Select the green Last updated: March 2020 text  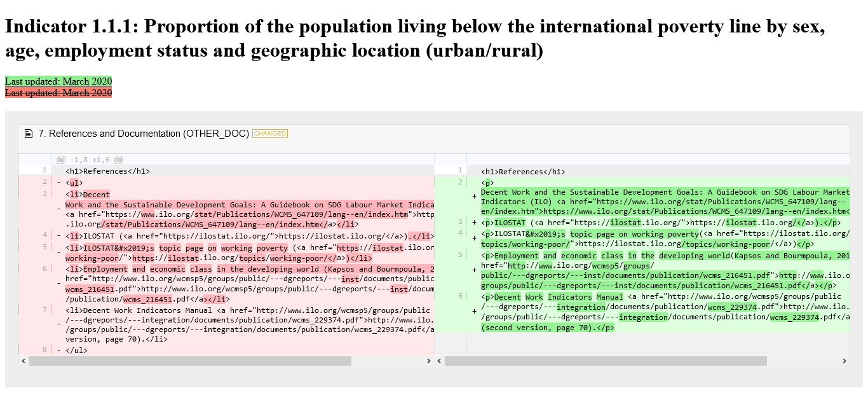pos(58,81)
